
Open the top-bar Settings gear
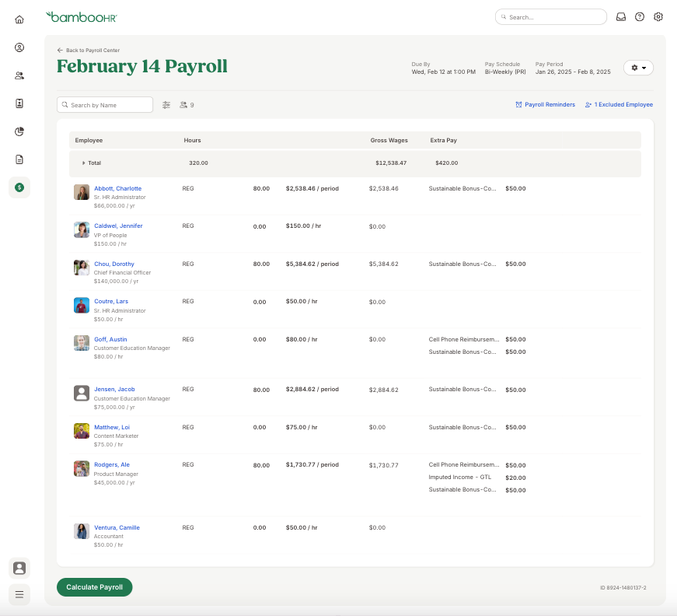coord(658,16)
